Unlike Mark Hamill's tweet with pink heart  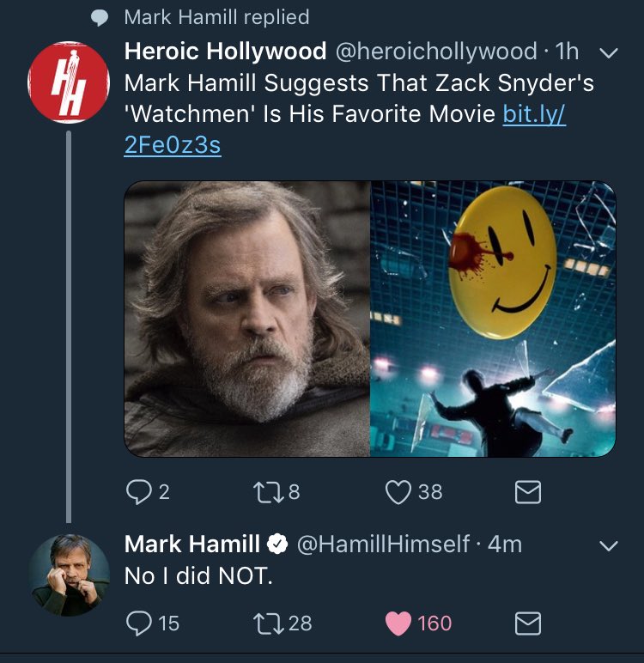coord(398,623)
